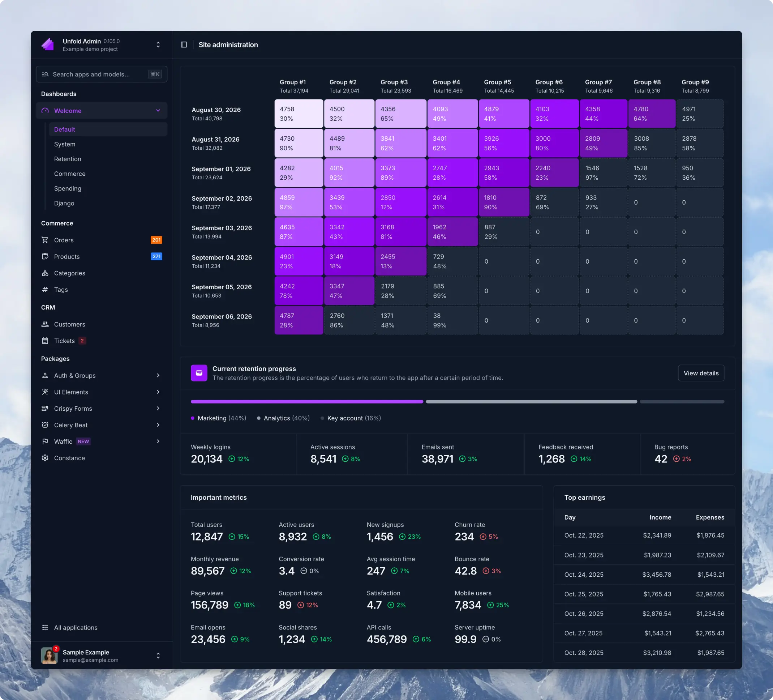
Task: Click the UI Elements icon
Action: 45,392
